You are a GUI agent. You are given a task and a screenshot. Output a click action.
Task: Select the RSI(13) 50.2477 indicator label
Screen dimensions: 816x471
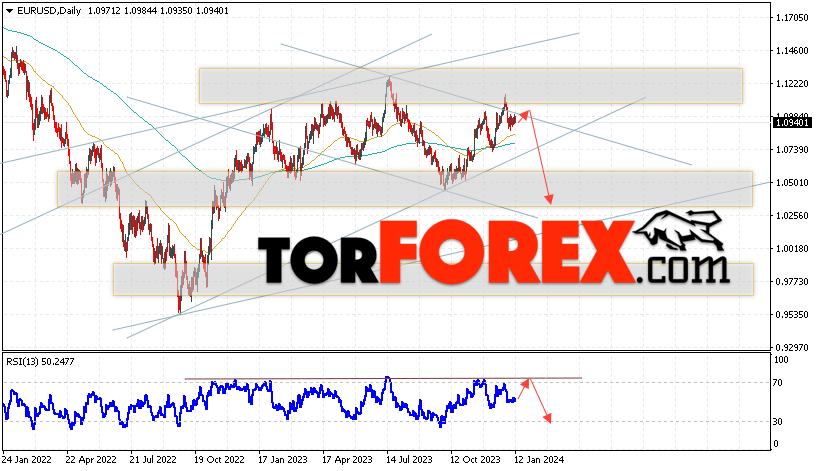click(x=40, y=361)
